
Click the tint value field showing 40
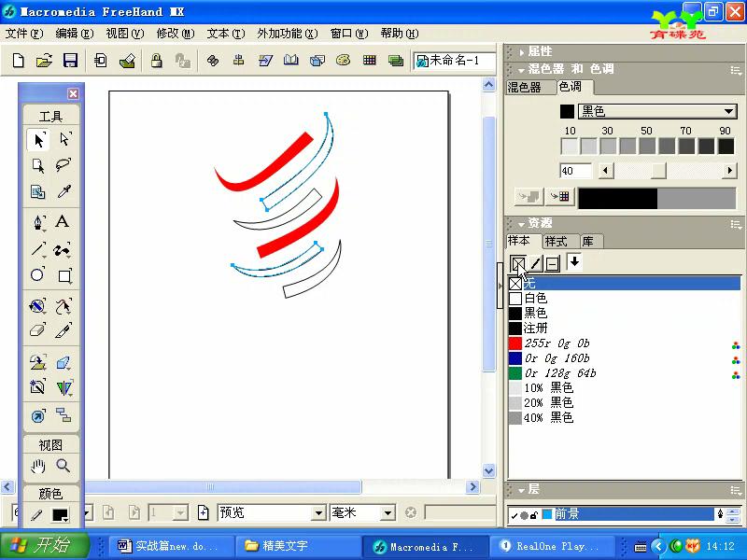click(x=575, y=171)
